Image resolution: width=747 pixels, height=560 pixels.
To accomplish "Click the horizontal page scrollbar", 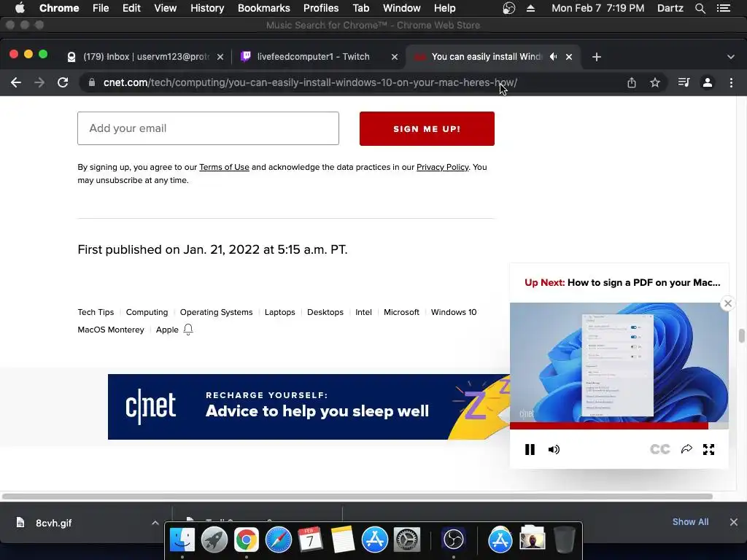I will point(357,497).
